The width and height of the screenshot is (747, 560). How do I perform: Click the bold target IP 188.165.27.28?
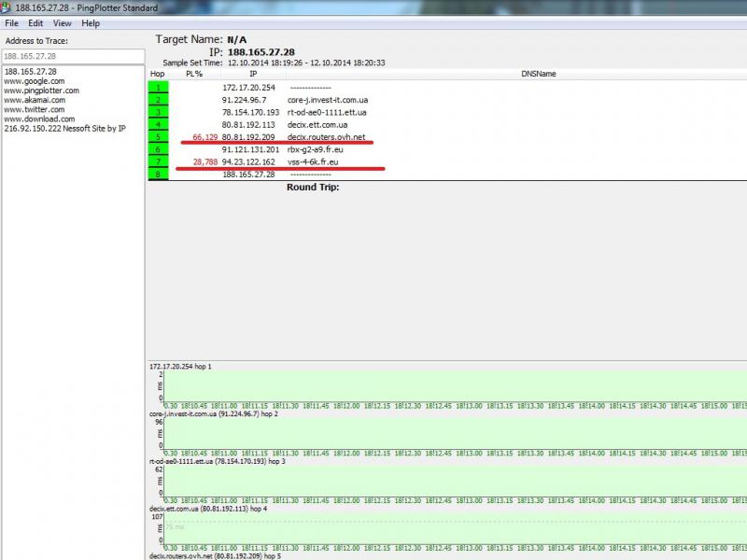click(261, 52)
